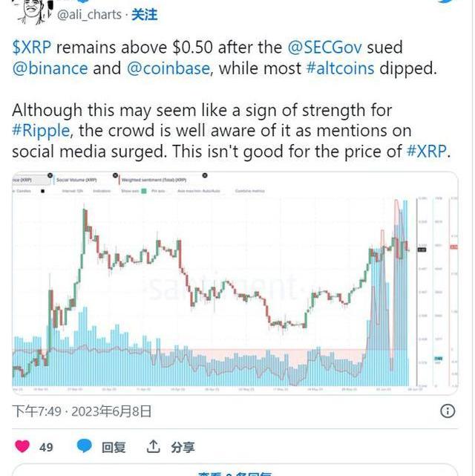Click the heart like icon
475x476 pixels.
pyautogui.click(x=22, y=446)
